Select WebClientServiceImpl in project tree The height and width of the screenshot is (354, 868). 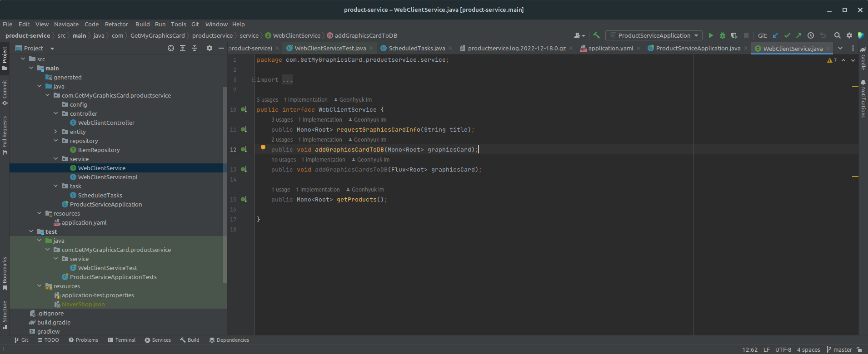click(108, 177)
